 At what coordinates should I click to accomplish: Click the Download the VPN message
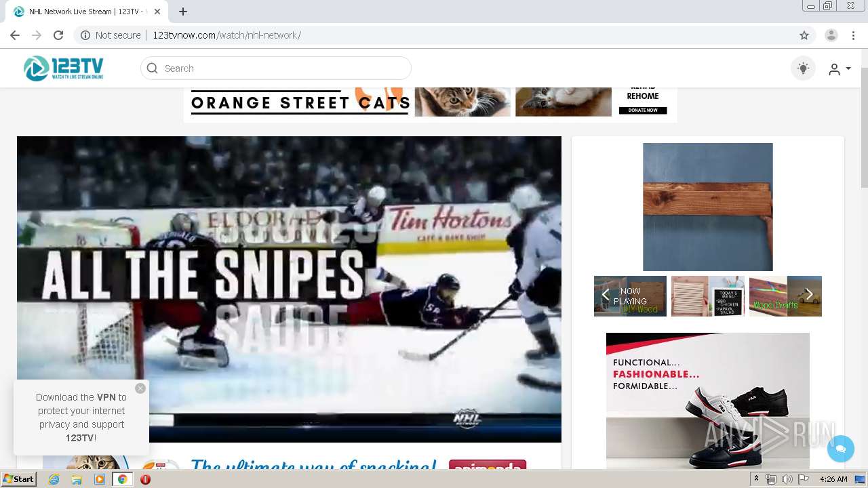click(81, 418)
